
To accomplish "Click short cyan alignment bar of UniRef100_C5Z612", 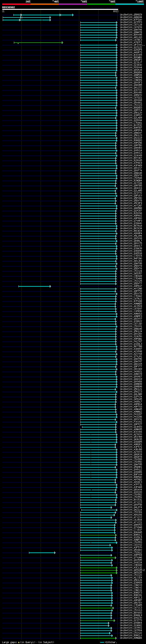I will tap(42, 552).
